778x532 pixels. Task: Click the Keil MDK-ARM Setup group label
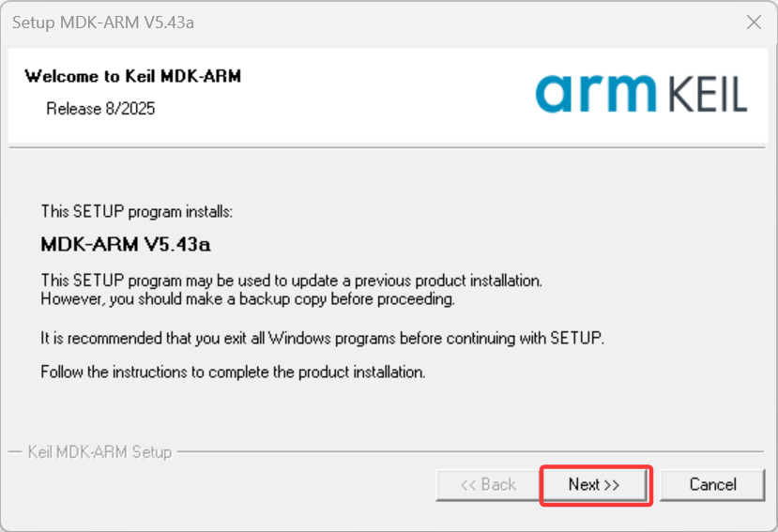coord(99,452)
